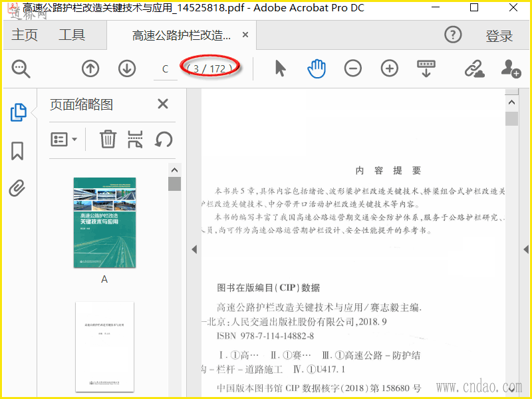The height and width of the screenshot is (399, 532).
Task: Click the thumbnails panel scrollbar handle
Action: (174, 184)
